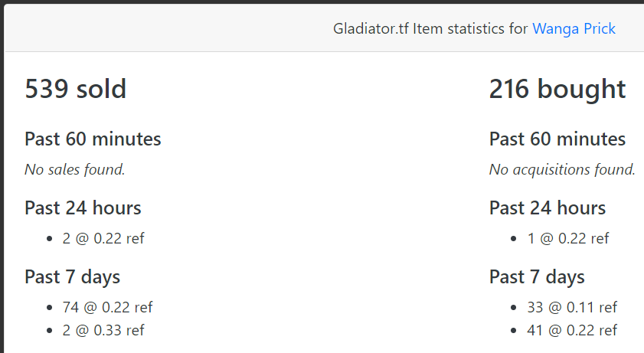Click the dark backdrop strip above the modal
Image resolution: width=644 pixels, height=353 pixels.
[x=322, y=2]
